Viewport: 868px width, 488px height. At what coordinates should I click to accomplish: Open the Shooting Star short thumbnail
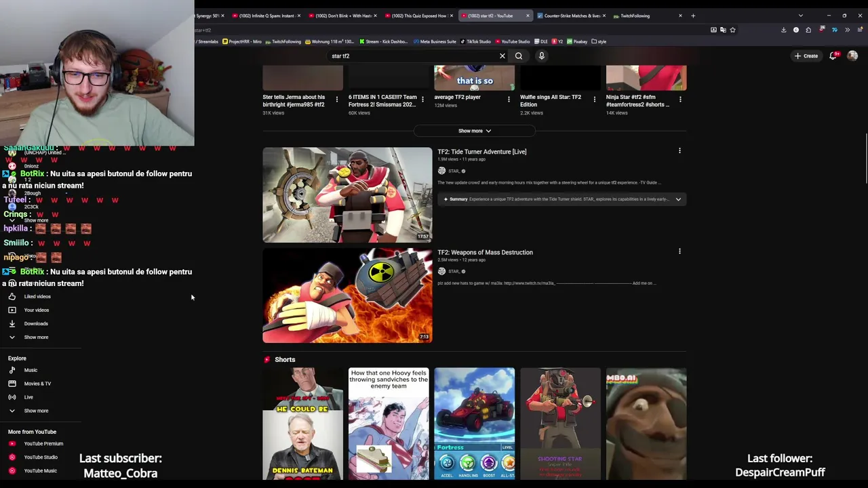tap(560, 424)
